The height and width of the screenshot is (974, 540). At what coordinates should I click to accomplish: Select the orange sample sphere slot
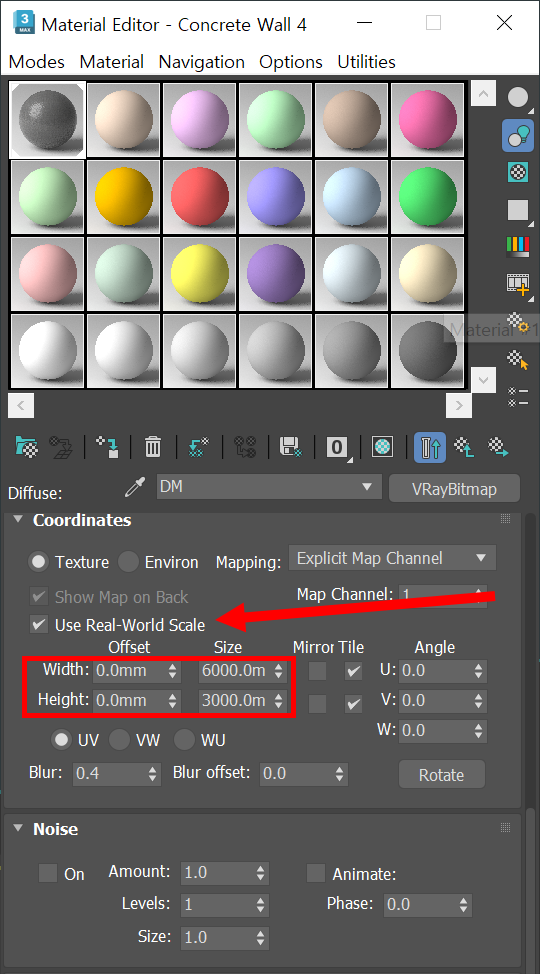coord(123,197)
